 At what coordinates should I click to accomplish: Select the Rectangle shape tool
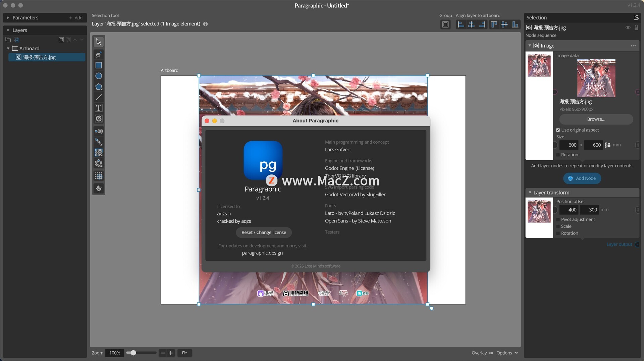[99, 65]
